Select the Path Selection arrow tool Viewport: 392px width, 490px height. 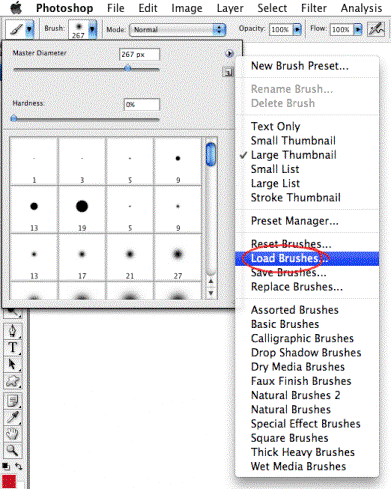12,364
